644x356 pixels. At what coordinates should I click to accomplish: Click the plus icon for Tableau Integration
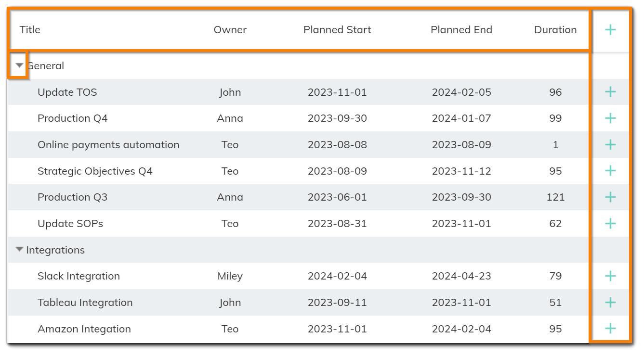point(610,303)
